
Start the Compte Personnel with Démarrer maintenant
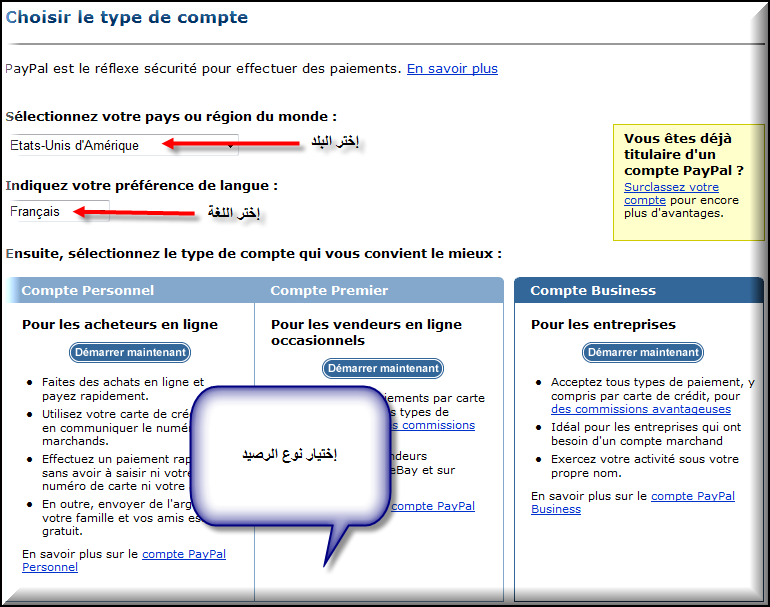click(130, 353)
